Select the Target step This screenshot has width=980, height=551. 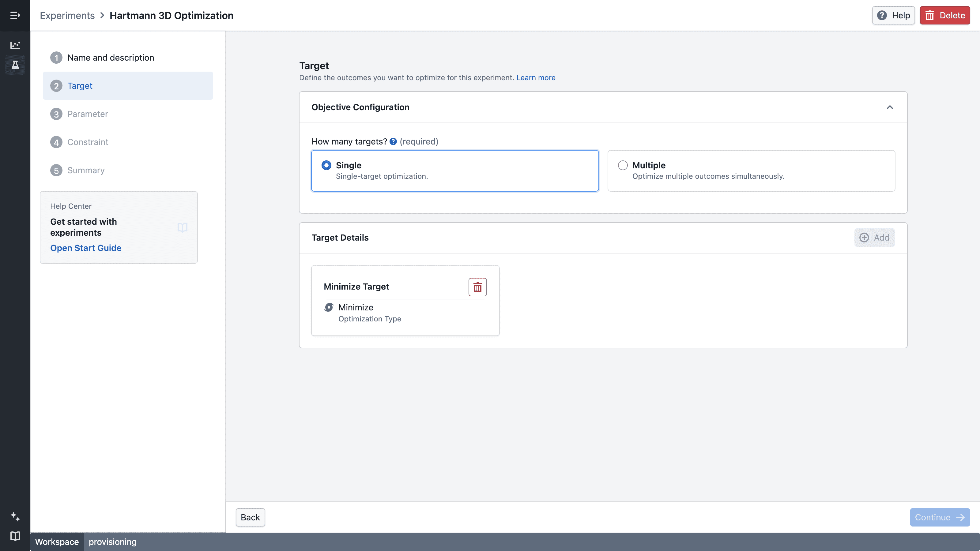[128, 86]
